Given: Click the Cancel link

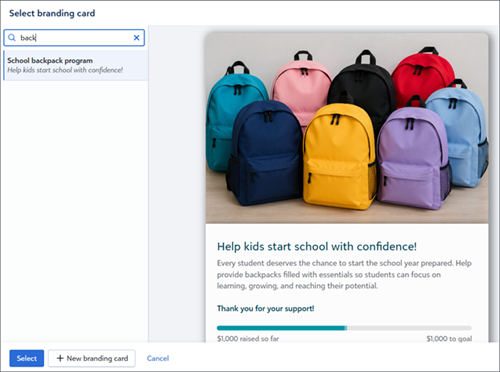Looking at the screenshot, I should click(158, 358).
